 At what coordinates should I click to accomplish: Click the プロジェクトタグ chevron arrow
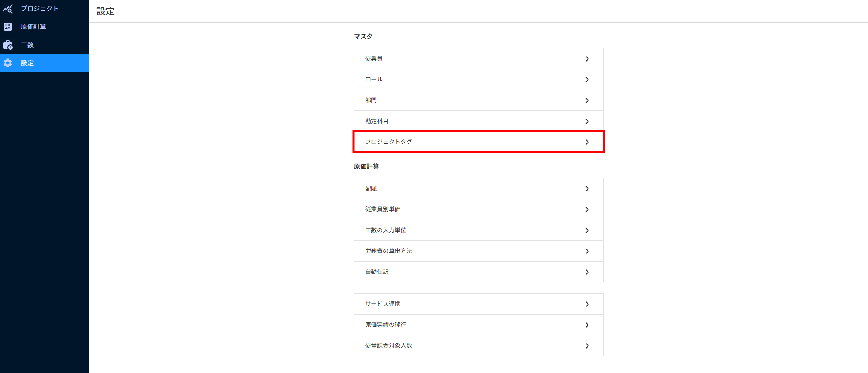point(587,142)
